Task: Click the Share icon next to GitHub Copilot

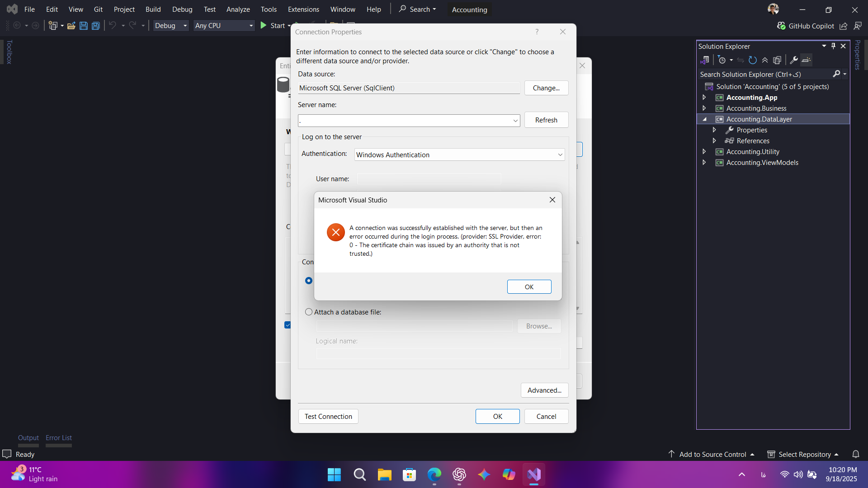Action: click(843, 26)
